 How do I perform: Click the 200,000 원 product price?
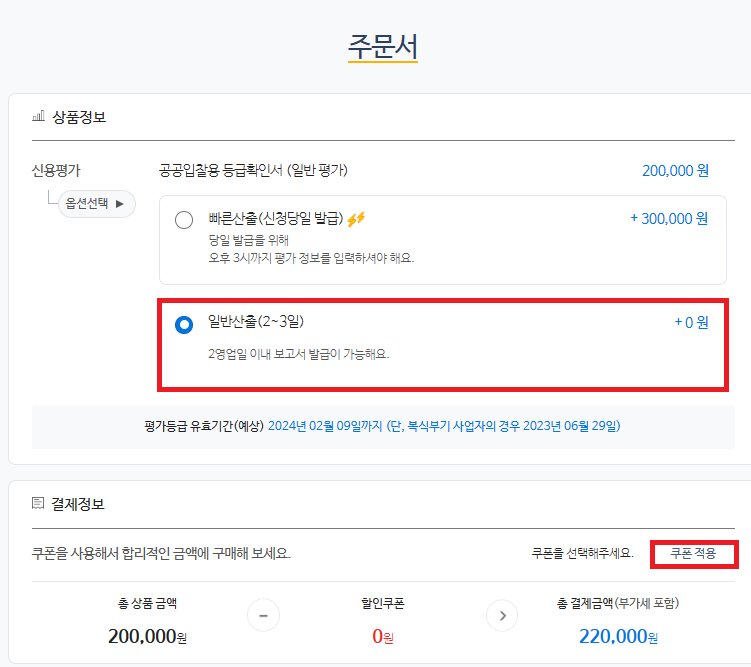[675, 171]
